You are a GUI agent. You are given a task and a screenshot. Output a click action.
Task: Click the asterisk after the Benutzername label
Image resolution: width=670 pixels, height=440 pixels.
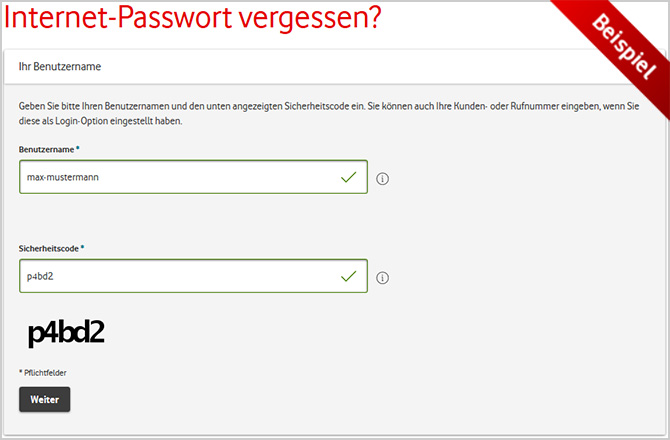tap(78, 147)
